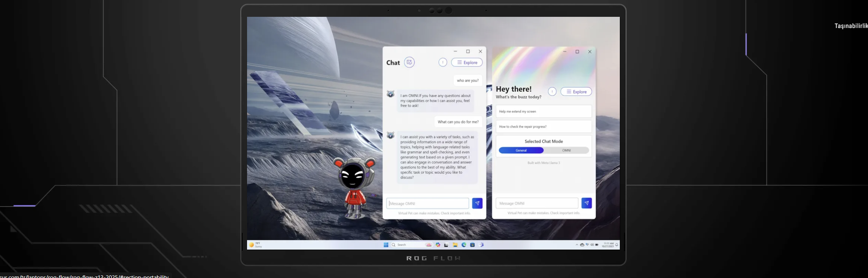
Task: Expand hidden system tray icons
Action: (x=577, y=245)
